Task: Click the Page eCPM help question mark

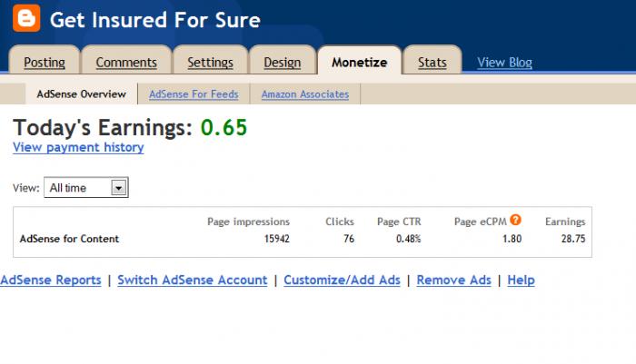Action: click(515, 220)
